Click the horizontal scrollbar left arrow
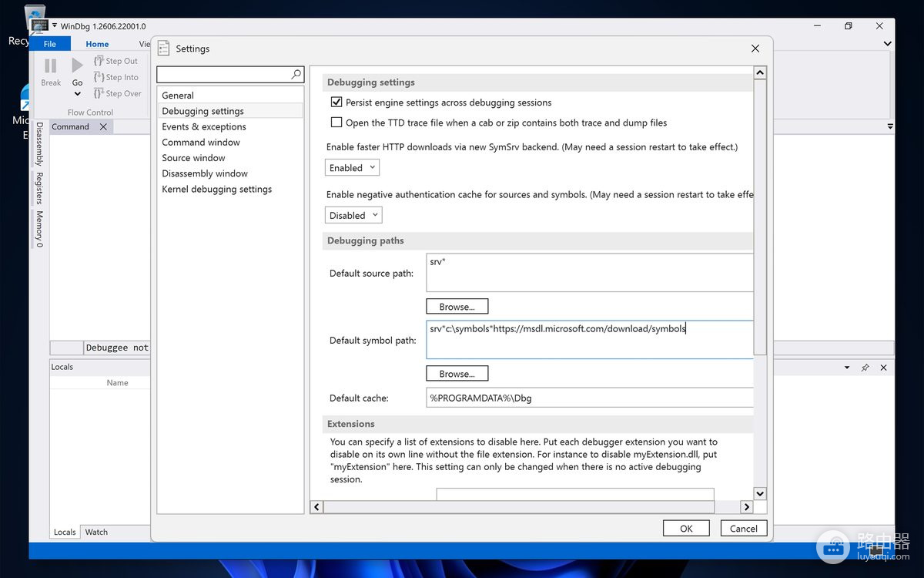924x578 pixels. [316, 506]
